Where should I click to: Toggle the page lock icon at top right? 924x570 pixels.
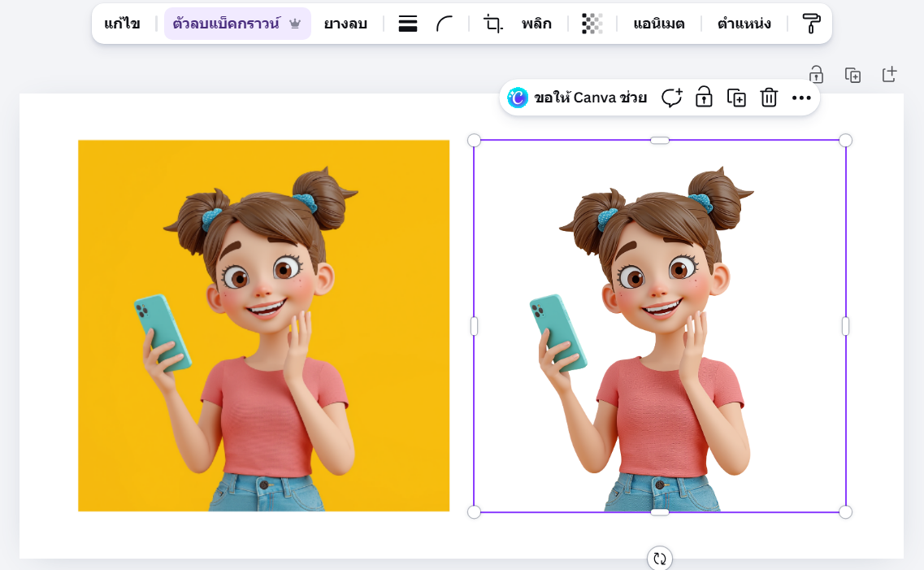coord(815,73)
